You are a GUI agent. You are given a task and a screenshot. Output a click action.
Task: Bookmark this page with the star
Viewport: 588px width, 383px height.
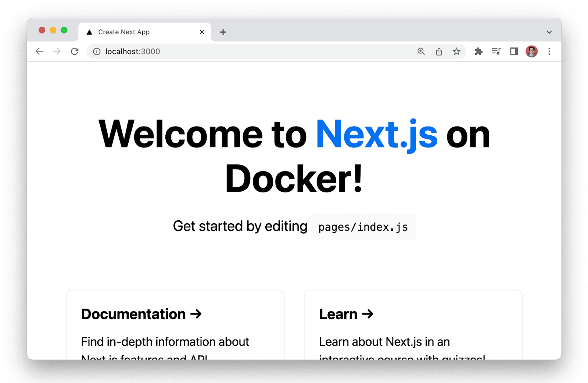(x=456, y=52)
